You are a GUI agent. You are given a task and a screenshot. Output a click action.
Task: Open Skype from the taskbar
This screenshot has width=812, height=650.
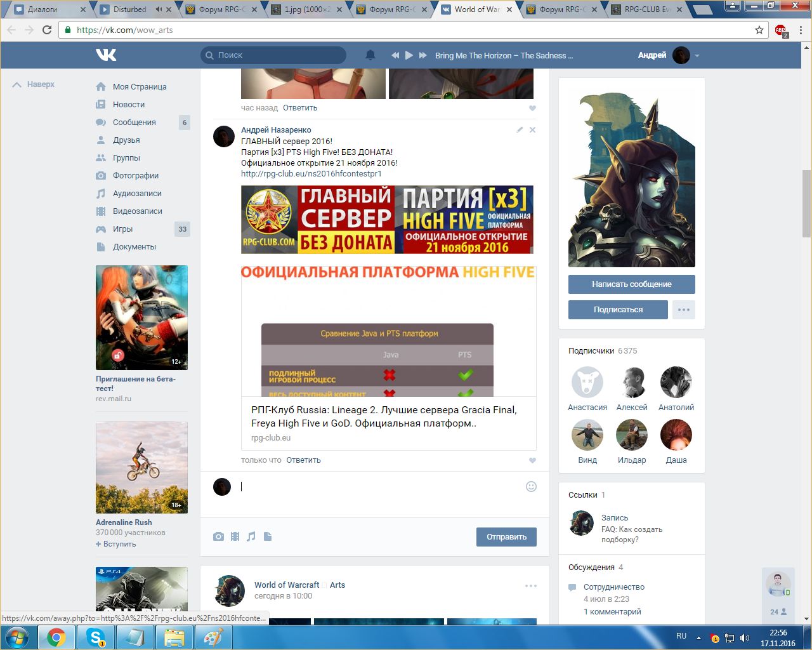(96, 637)
